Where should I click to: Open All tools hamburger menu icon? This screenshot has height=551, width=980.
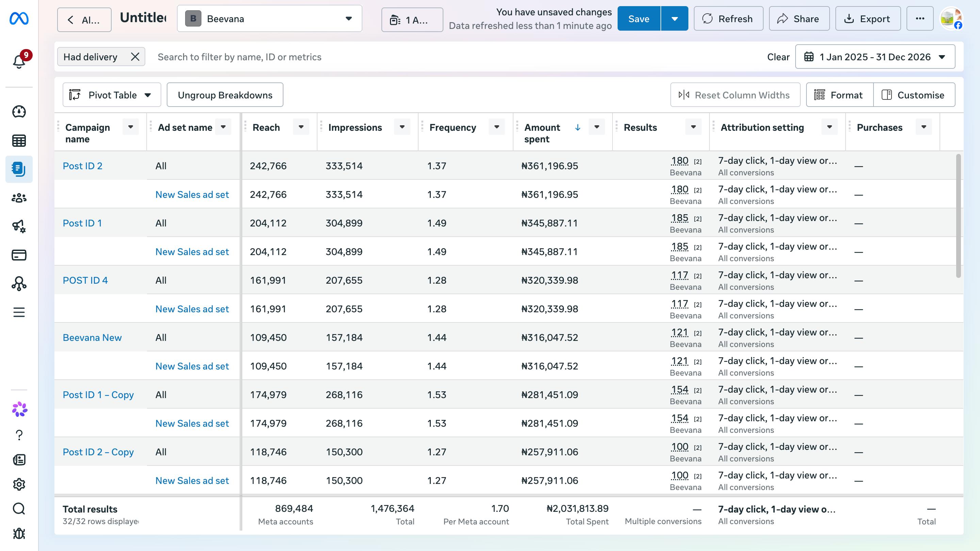point(19,312)
